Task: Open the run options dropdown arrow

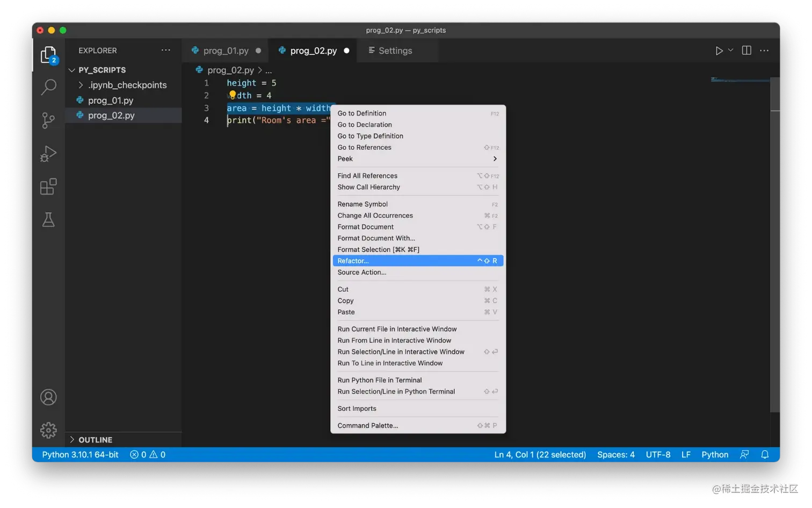Action: click(x=730, y=50)
